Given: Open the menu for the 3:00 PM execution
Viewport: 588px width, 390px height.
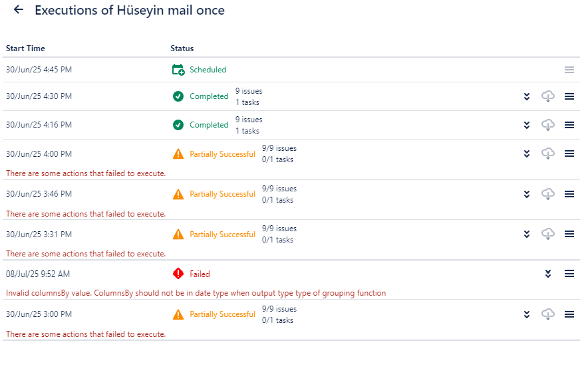Looking at the screenshot, I should coord(569,314).
